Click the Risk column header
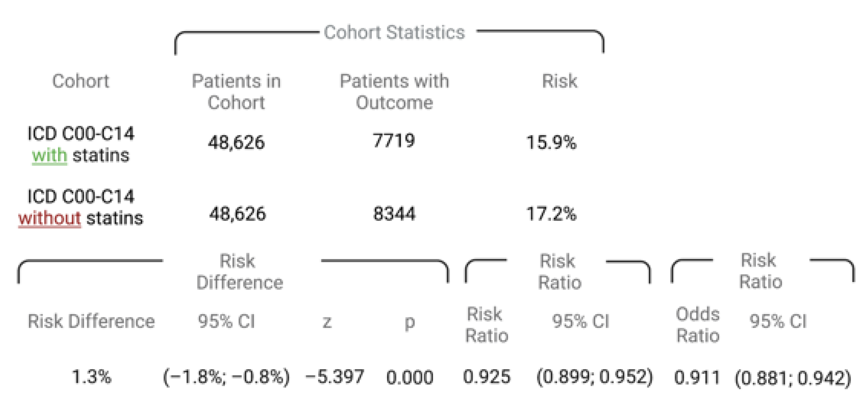The image size is (868, 403). click(x=559, y=81)
